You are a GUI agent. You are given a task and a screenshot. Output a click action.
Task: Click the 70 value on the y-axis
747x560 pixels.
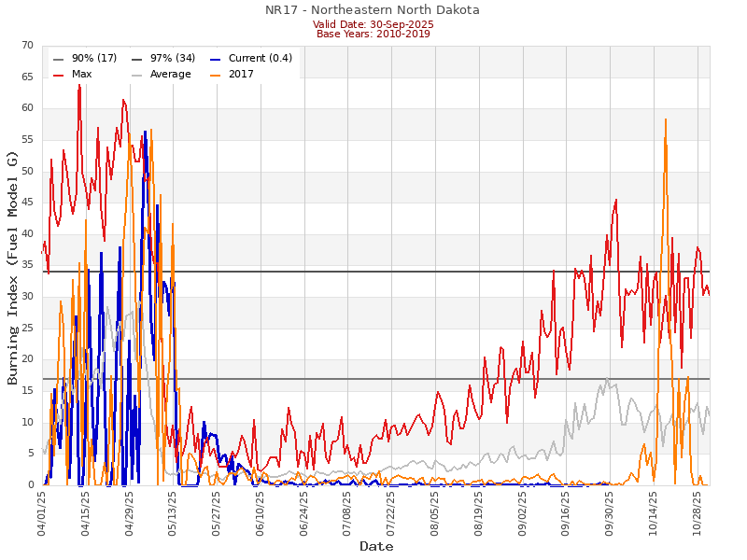[25, 46]
